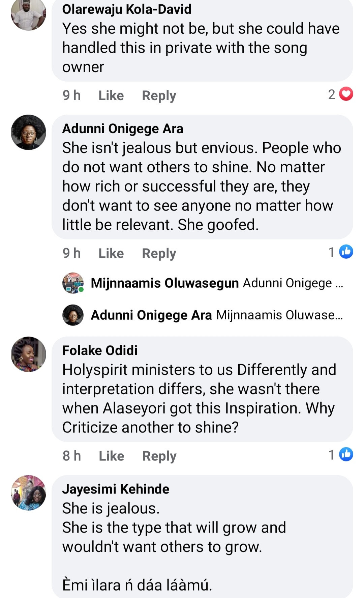Image resolution: width=364 pixels, height=598 pixels.
Task: View thumbs-up reaction on Folake's comment
Action: pyautogui.click(x=346, y=455)
